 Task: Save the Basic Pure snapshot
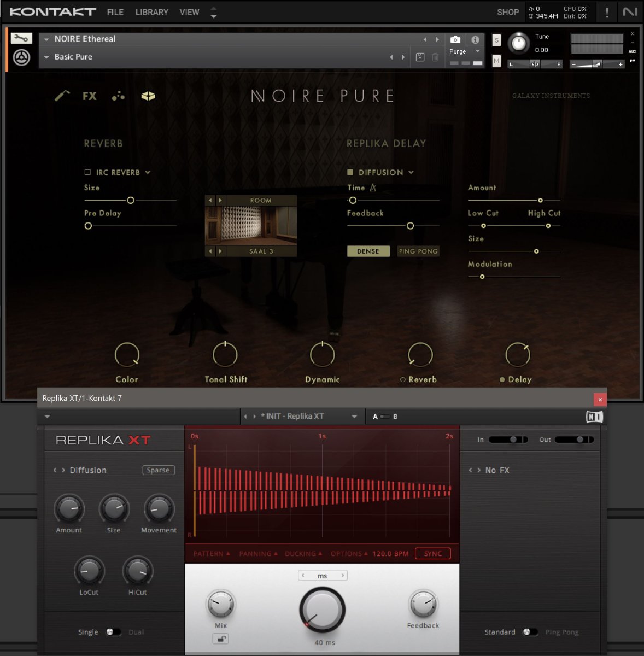420,57
